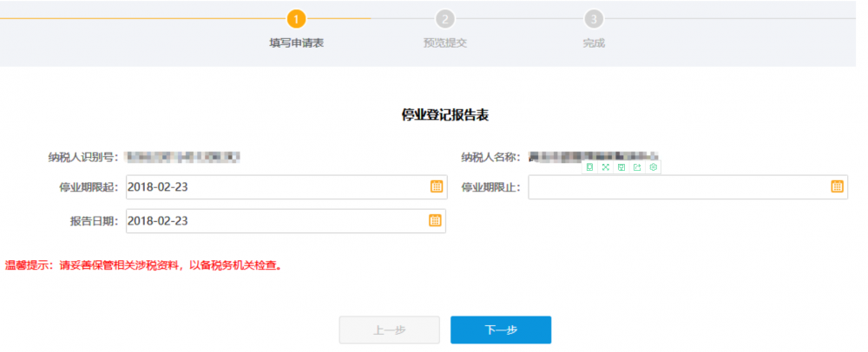
Task: Click the red 温馨提示 notice text
Action: click(x=144, y=265)
